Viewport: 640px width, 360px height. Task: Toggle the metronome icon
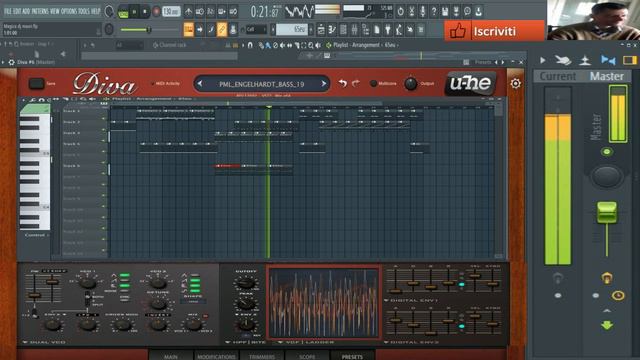click(188, 11)
